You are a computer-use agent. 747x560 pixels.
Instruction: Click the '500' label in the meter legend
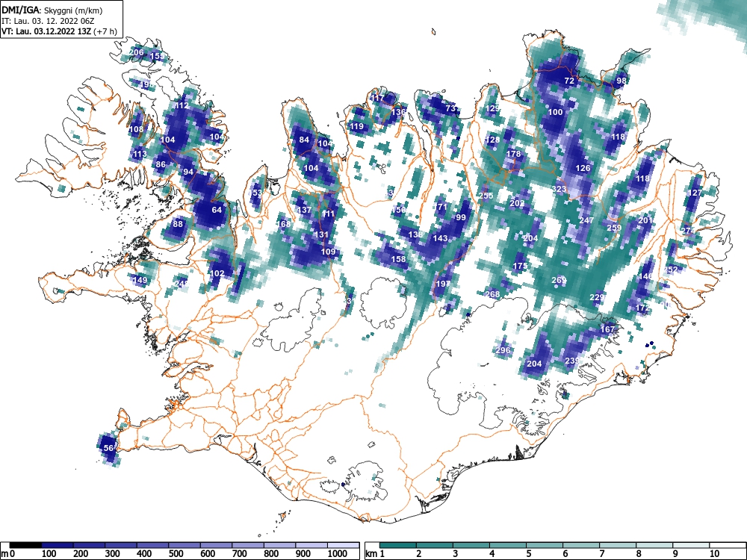[x=176, y=554]
